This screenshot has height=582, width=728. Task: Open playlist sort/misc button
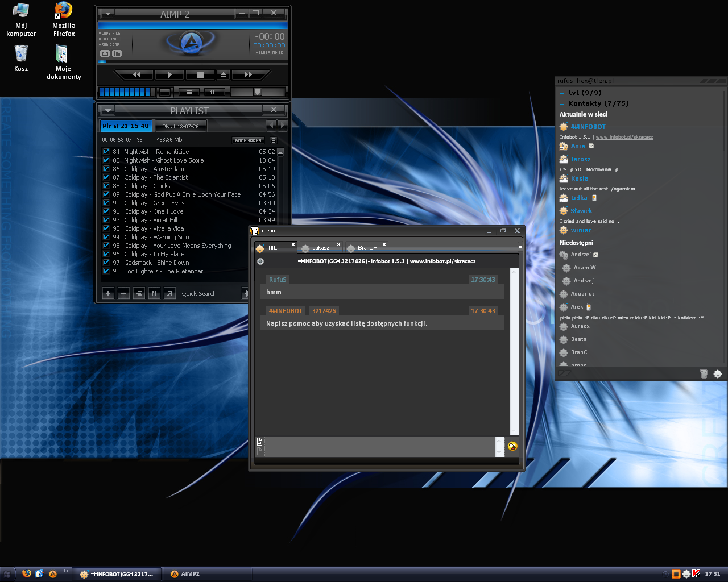139,293
